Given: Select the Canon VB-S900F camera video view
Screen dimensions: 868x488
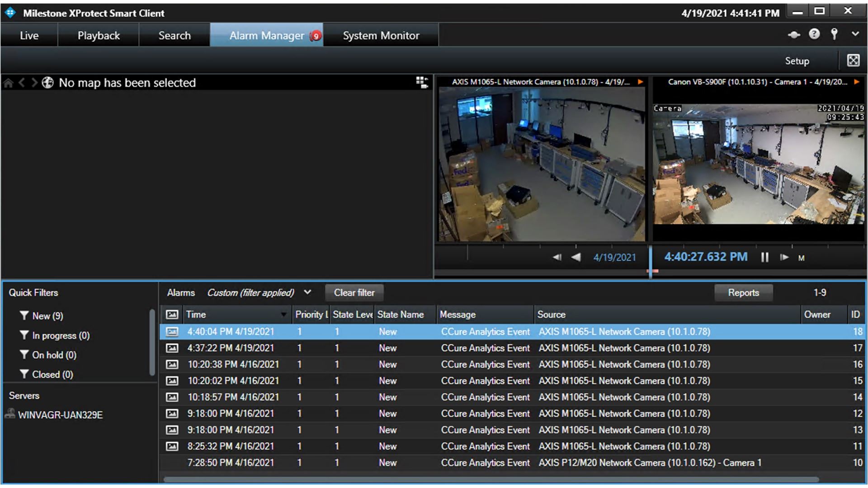Looking at the screenshot, I should point(758,164).
